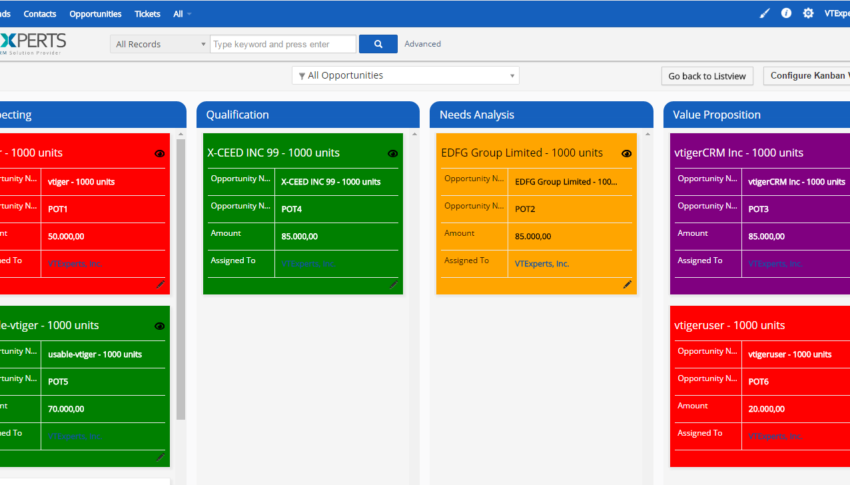Click amount 85.000,00 on X-CEED card
The width and height of the screenshot is (850, 485).
pos(299,236)
